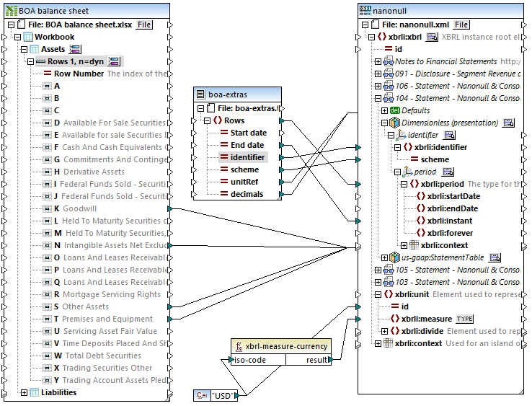Click the icon beside Dimensionless (presentation)
The image size is (532, 406).
(507, 123)
